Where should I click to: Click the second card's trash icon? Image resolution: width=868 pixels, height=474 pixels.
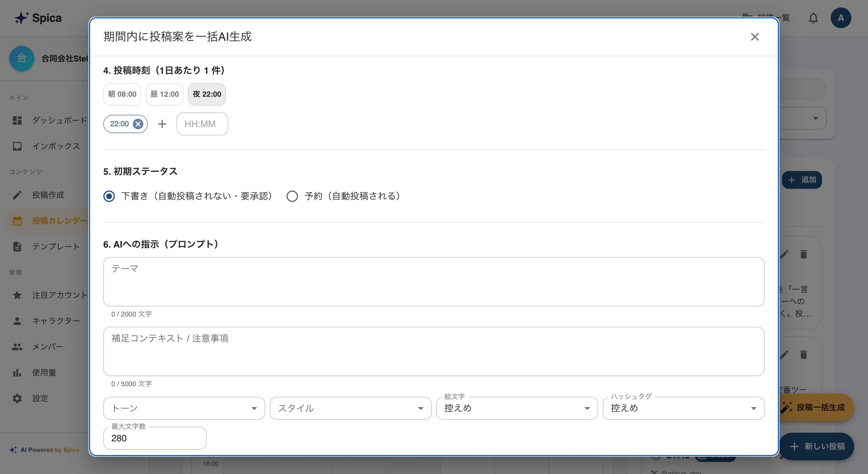click(803, 355)
